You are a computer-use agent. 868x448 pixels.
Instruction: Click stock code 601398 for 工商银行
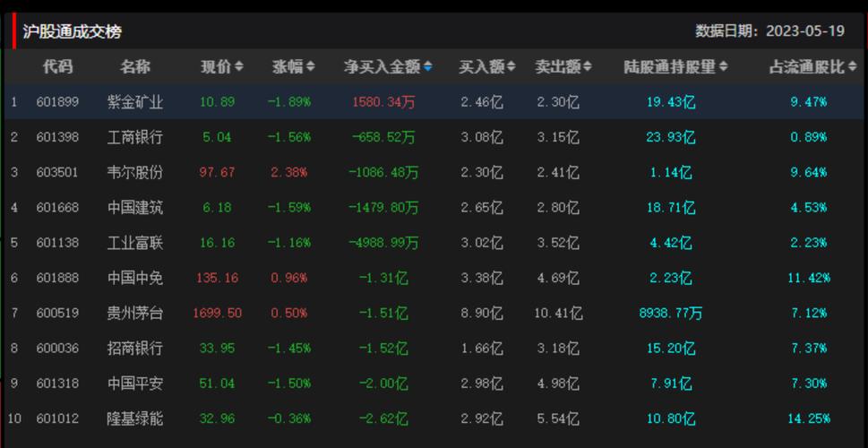(x=57, y=137)
